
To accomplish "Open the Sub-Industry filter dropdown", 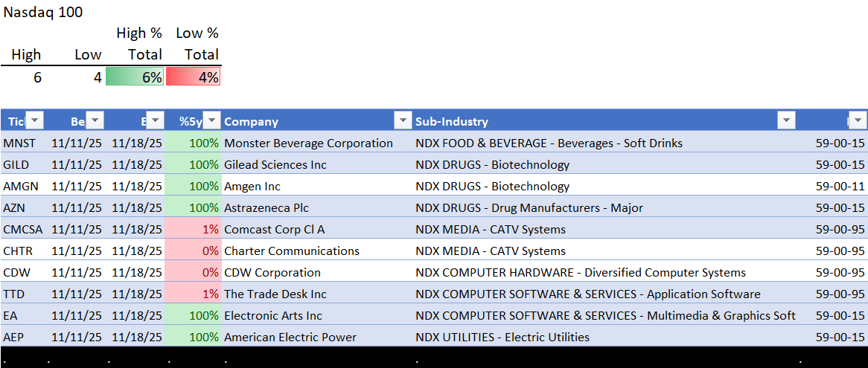I will (x=786, y=121).
